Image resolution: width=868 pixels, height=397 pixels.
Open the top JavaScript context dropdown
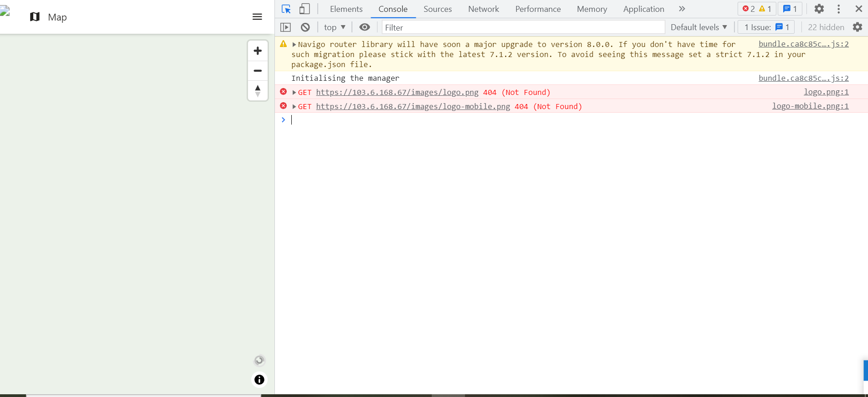click(335, 27)
